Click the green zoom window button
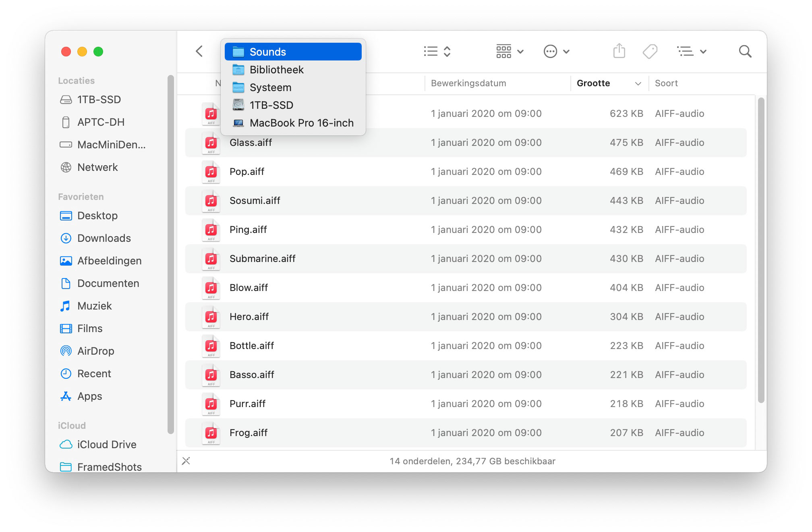The width and height of the screenshot is (812, 532). pos(98,52)
